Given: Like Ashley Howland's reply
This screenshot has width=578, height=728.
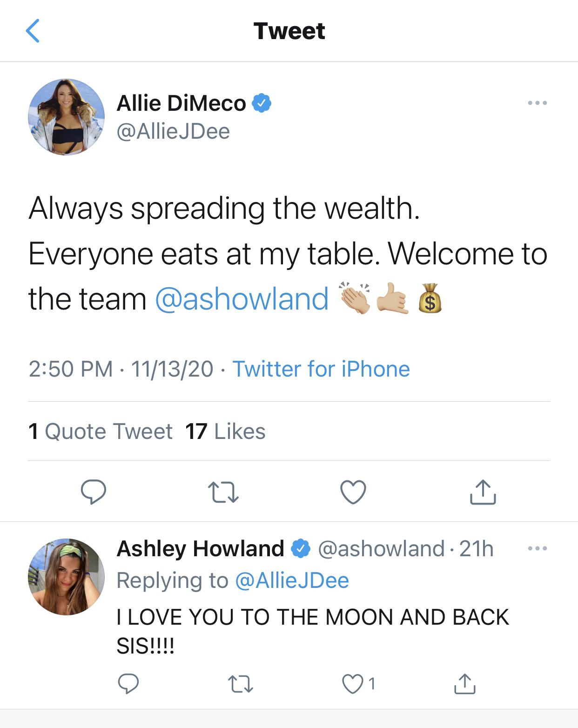Looking at the screenshot, I should (x=352, y=684).
